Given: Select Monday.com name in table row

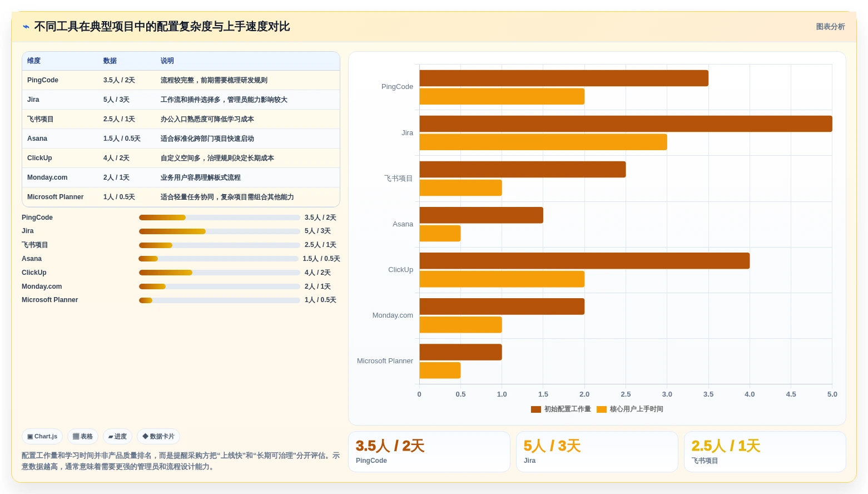Looking at the screenshot, I should tap(47, 177).
